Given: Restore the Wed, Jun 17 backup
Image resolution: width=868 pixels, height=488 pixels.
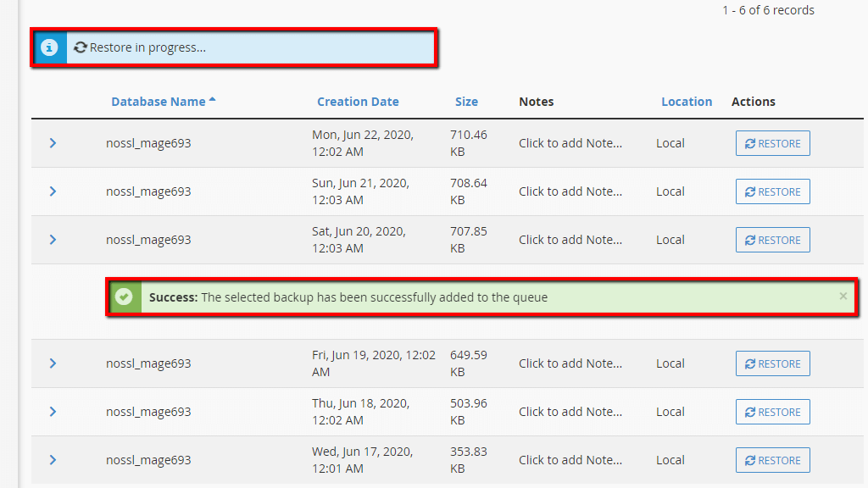Looking at the screenshot, I should 773,460.
